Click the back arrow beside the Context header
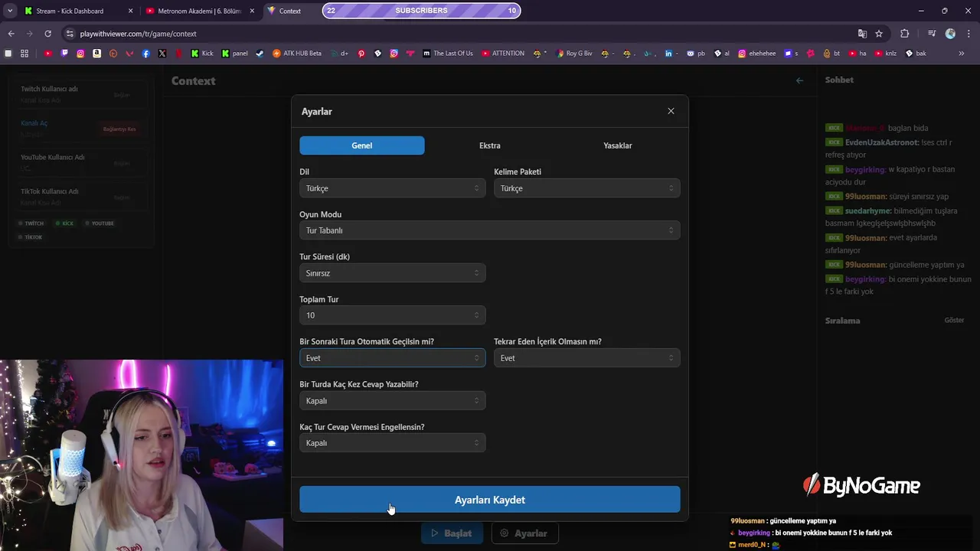Viewport: 980px width, 551px height. 799,80
